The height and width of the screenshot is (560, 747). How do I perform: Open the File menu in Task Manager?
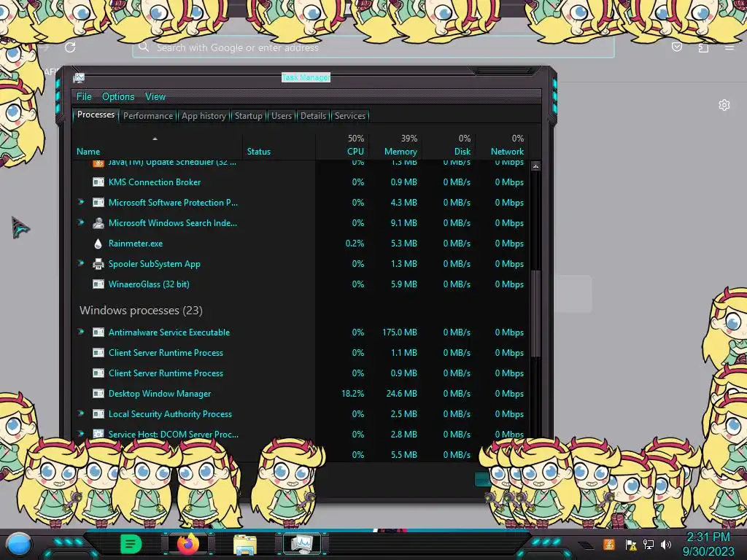click(x=84, y=96)
